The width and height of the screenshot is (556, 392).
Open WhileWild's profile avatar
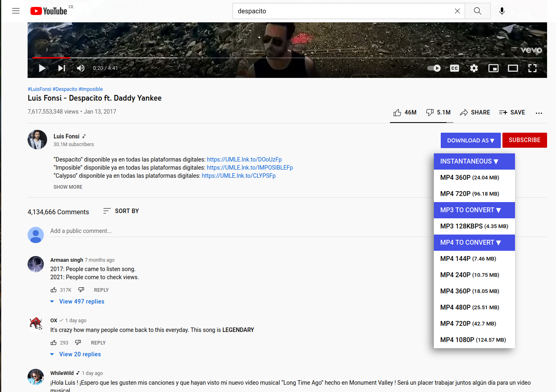click(36, 377)
